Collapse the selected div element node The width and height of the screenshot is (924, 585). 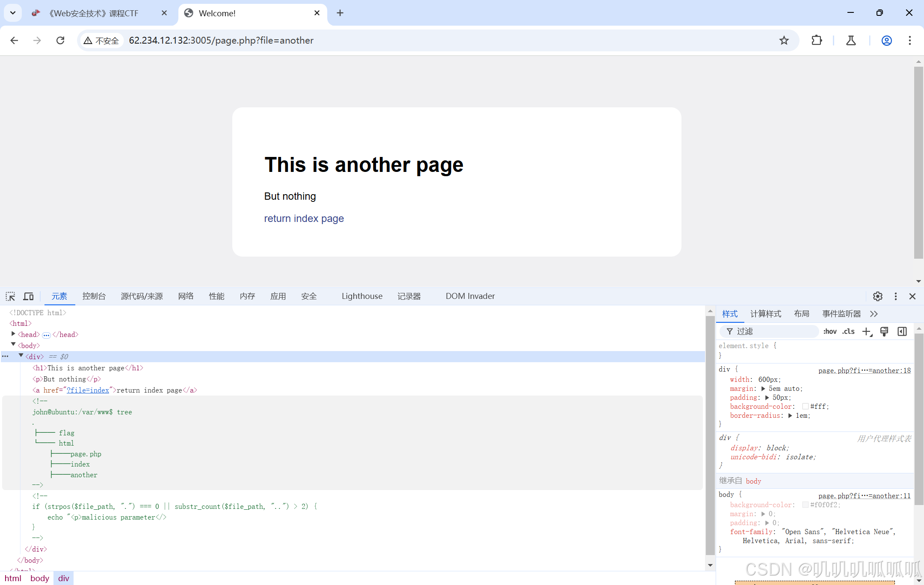[21, 356]
